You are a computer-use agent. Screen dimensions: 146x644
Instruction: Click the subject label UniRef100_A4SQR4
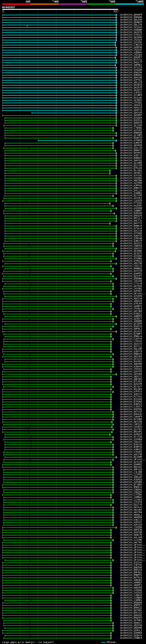tap(131, 374)
